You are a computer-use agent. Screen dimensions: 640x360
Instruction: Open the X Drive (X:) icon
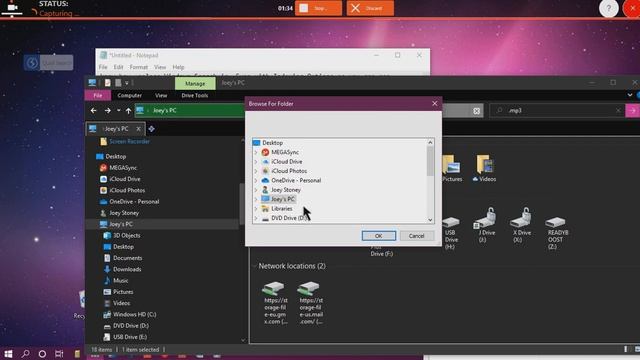522,225
